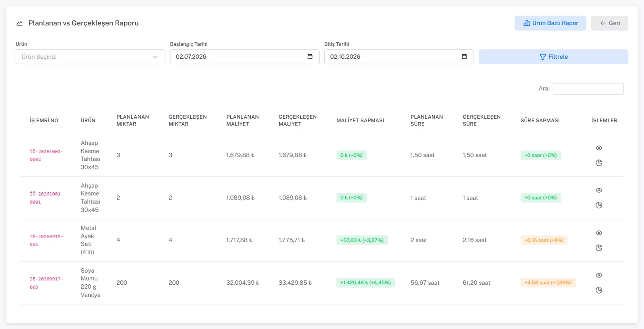The image size is (644, 329).
Task: Sort by SÜRE SAPMASI column
Action: click(x=540, y=120)
